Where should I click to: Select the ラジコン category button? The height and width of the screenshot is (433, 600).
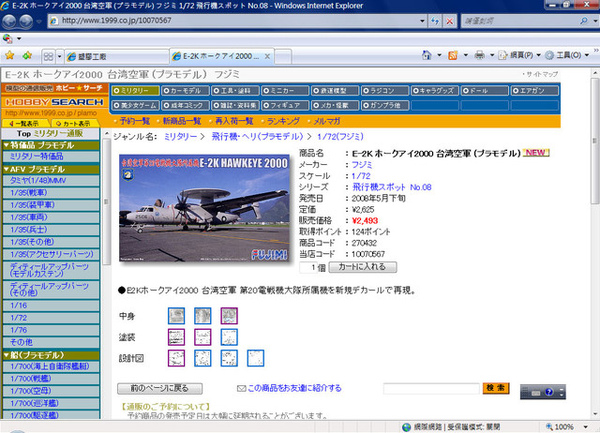click(x=385, y=91)
